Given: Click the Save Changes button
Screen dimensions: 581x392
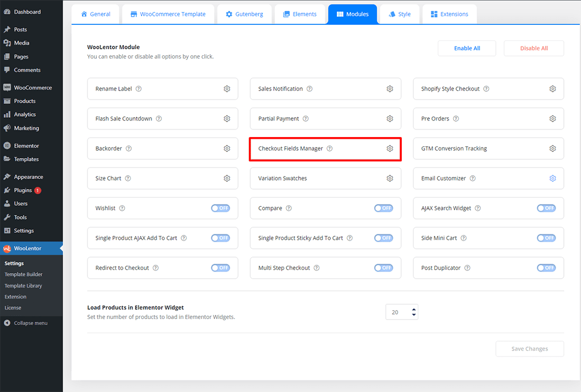Looking at the screenshot, I should point(530,349).
